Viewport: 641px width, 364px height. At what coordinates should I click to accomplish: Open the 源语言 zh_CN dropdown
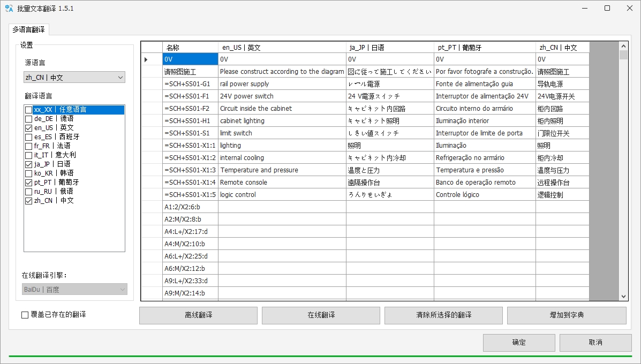click(x=74, y=78)
